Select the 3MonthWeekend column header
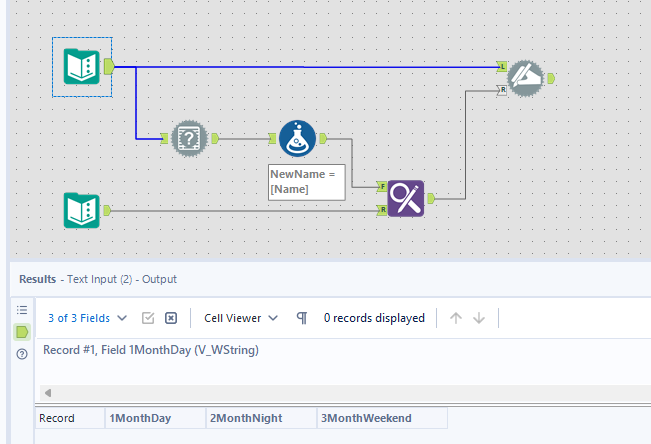The image size is (651, 444). [x=382, y=418]
